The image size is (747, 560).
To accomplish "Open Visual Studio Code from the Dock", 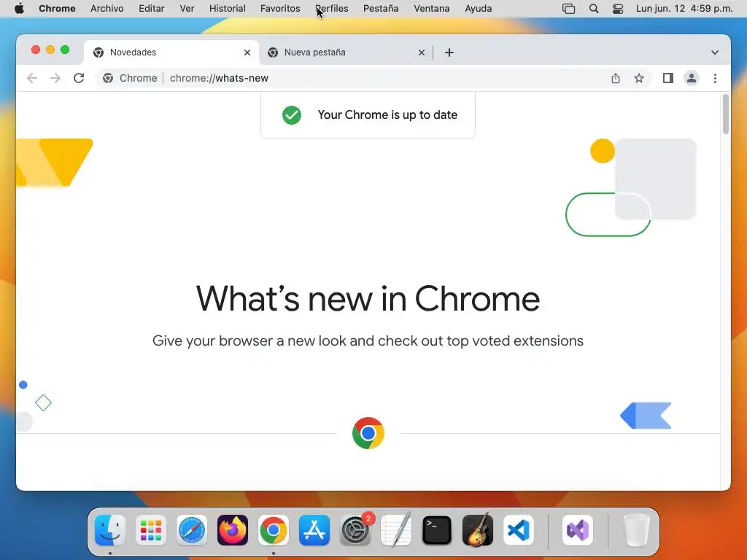I will 519,530.
